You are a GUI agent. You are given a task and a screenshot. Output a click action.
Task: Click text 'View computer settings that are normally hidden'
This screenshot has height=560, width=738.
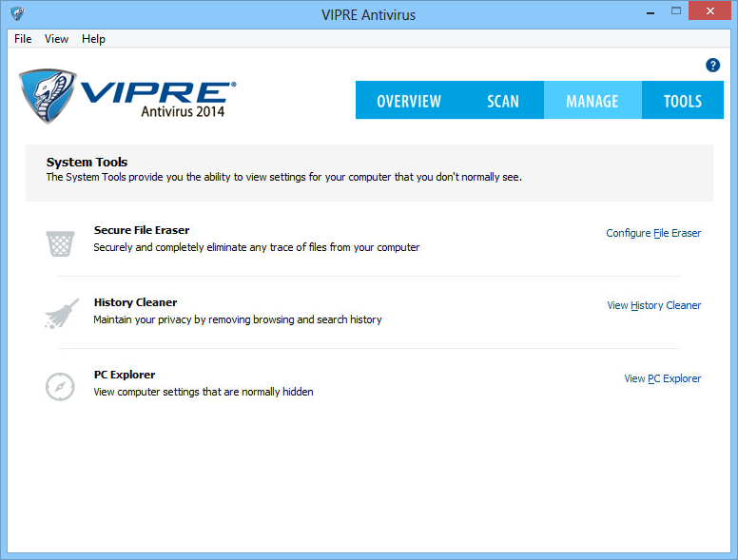click(x=204, y=392)
